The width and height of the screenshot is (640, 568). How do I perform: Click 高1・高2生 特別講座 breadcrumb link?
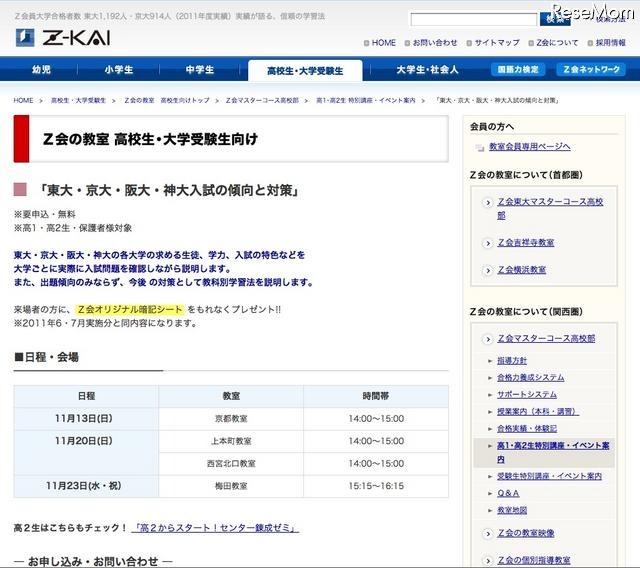(x=366, y=100)
